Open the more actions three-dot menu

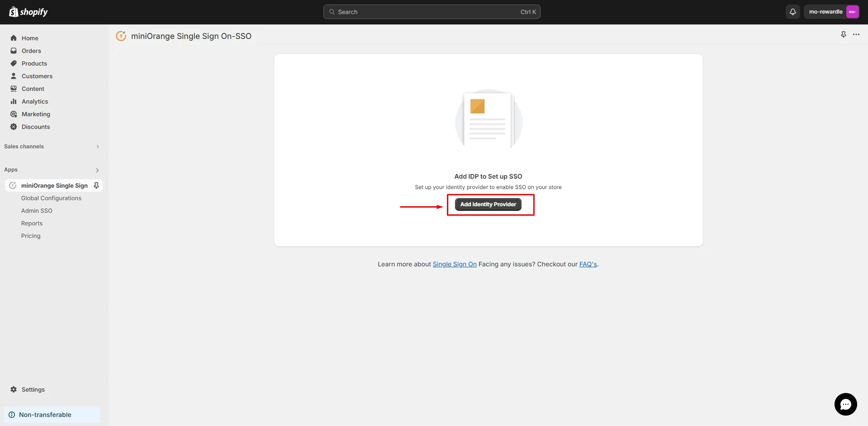coord(857,34)
